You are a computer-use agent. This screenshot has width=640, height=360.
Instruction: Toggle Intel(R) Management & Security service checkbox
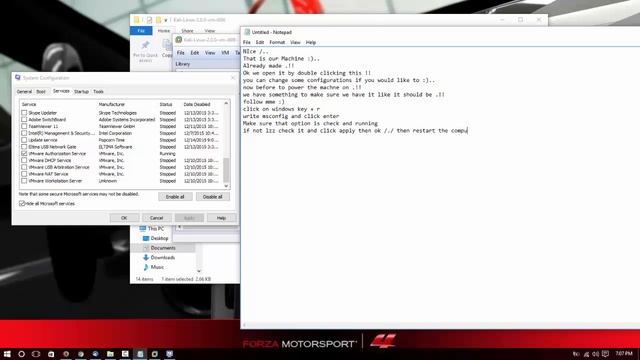click(24, 133)
